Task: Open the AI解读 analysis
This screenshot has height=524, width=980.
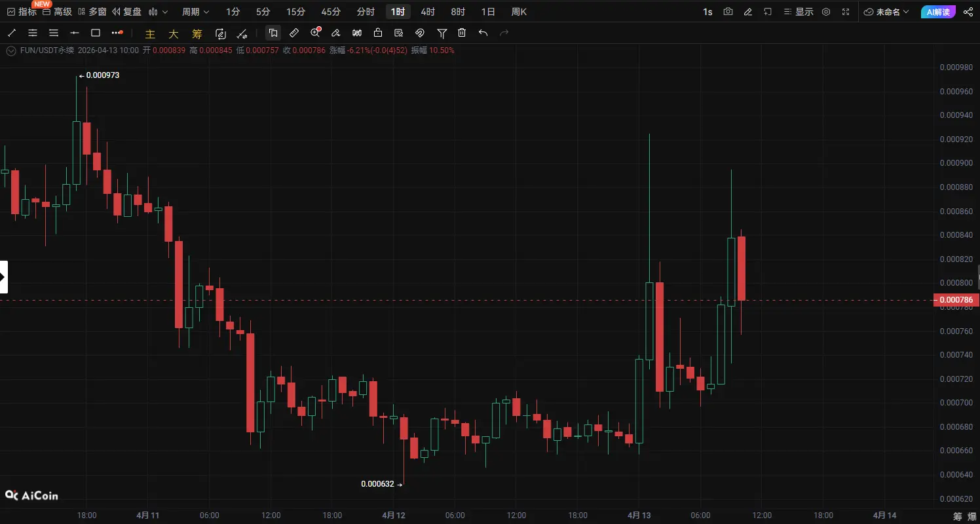Action: click(938, 12)
